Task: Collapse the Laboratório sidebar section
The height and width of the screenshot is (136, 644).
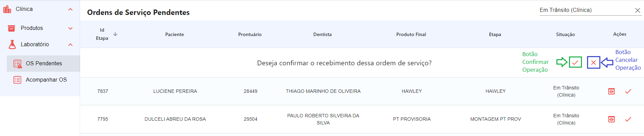Action: [x=71, y=45]
